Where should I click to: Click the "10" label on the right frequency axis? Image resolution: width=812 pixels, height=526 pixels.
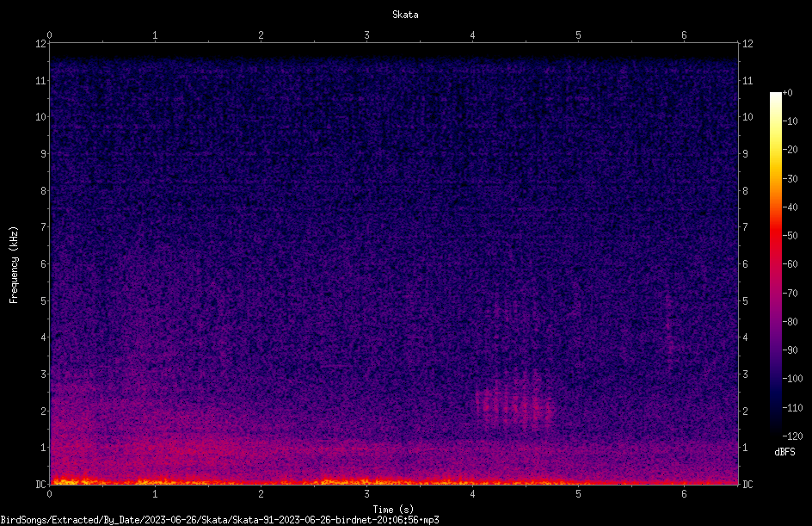pos(747,117)
